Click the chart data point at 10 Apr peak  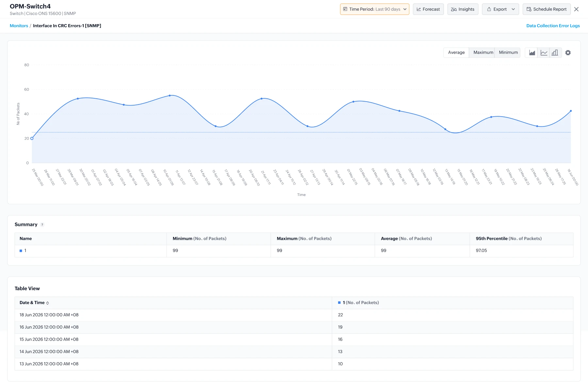170,96
